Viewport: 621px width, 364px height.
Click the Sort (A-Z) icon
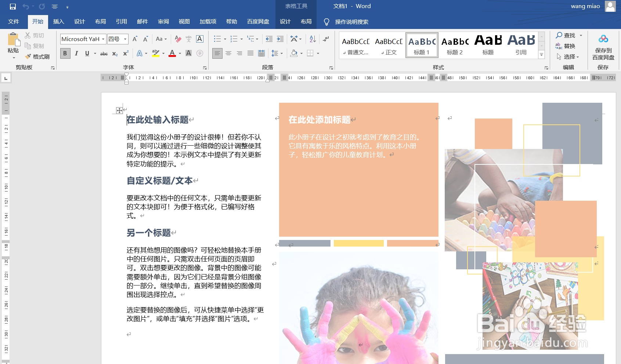pyautogui.click(x=313, y=39)
